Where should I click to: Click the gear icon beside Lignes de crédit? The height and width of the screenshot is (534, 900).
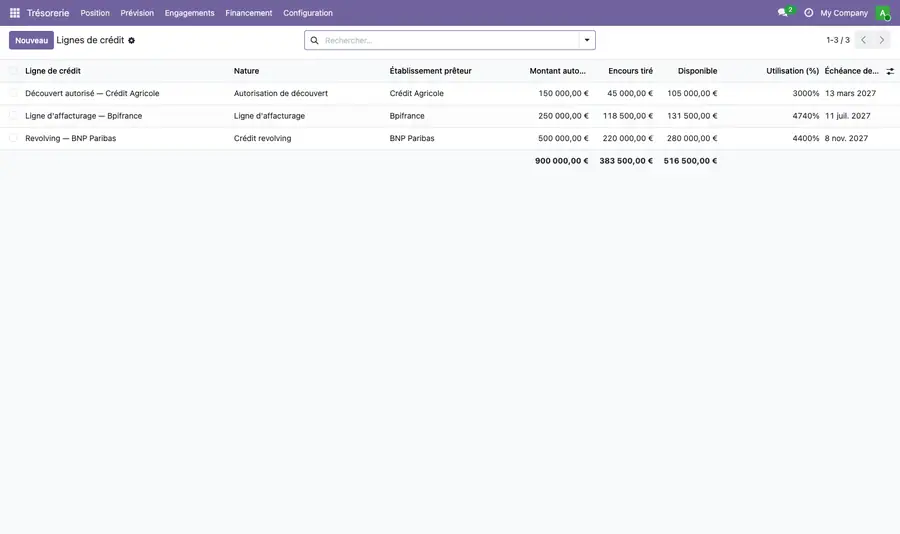[x=131, y=40]
